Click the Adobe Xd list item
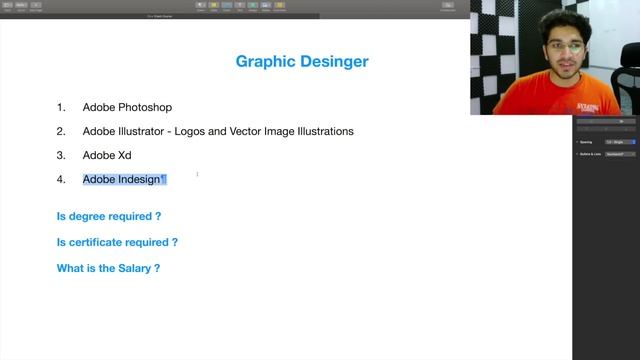Image resolution: width=640 pixels, height=360 pixels. pyautogui.click(x=107, y=156)
